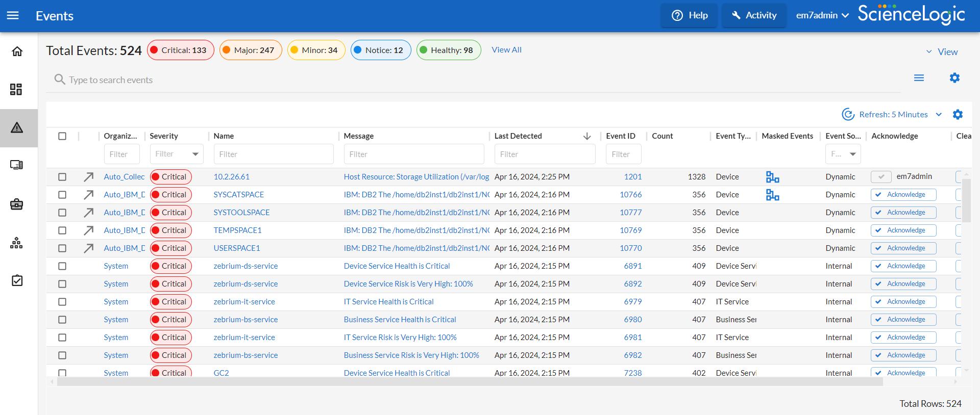Select checkbox for the TEMPSPACE1 event row
Viewport: 980px width, 415px height.
[62, 230]
